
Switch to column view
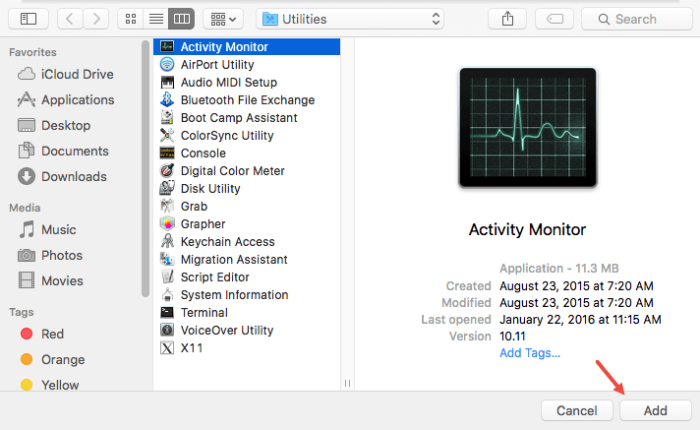(x=181, y=19)
